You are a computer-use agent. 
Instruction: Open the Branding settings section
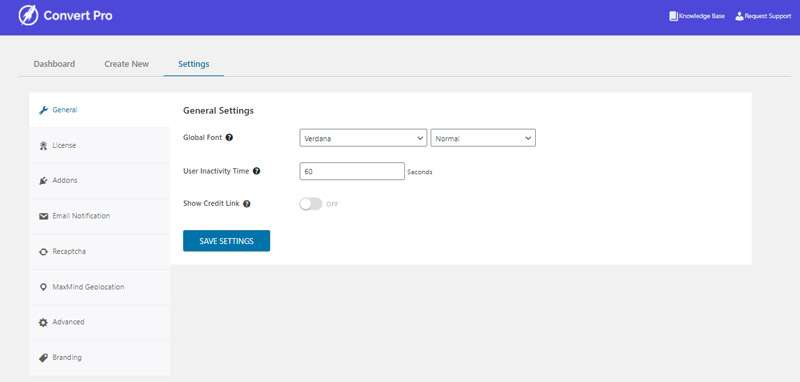tap(99, 358)
